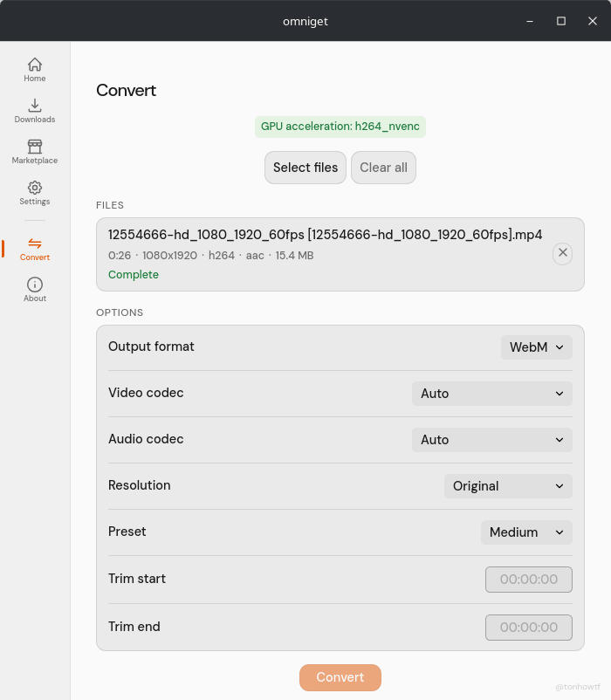Select the Convert arrows icon in sidebar
The width and height of the screenshot is (611, 700).
34,245
